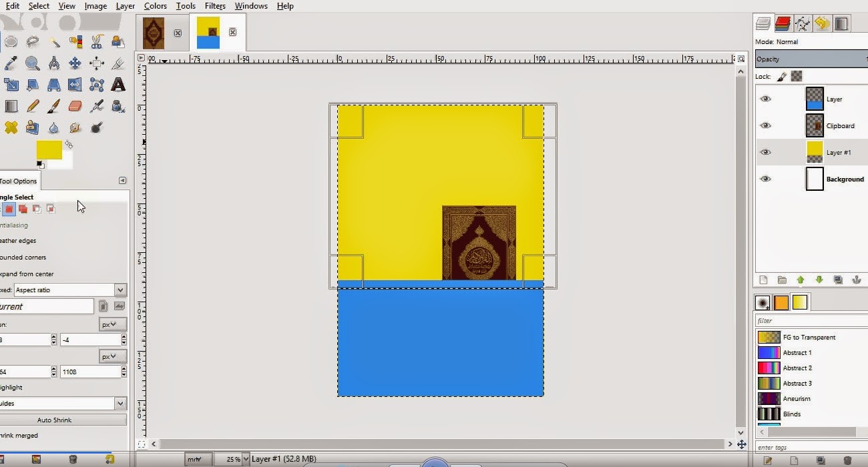Open the Colors menu

click(156, 6)
